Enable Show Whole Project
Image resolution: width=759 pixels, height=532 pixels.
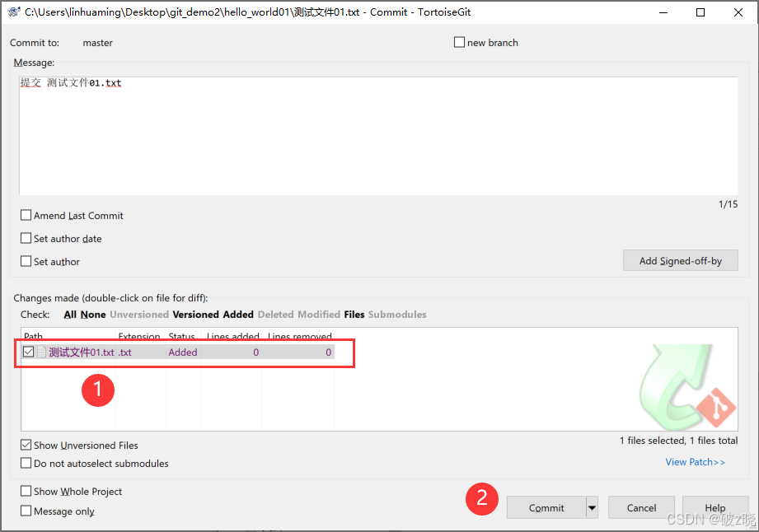(26, 492)
